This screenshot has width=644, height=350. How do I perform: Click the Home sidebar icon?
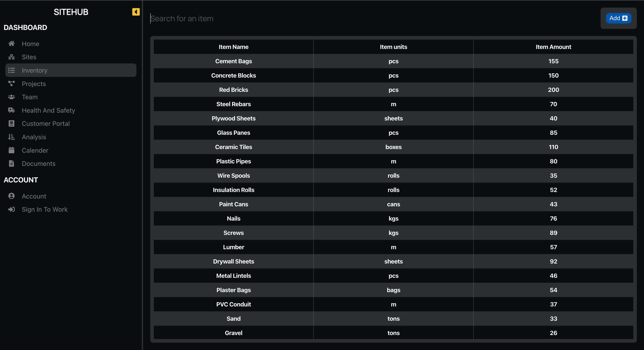pyautogui.click(x=12, y=43)
